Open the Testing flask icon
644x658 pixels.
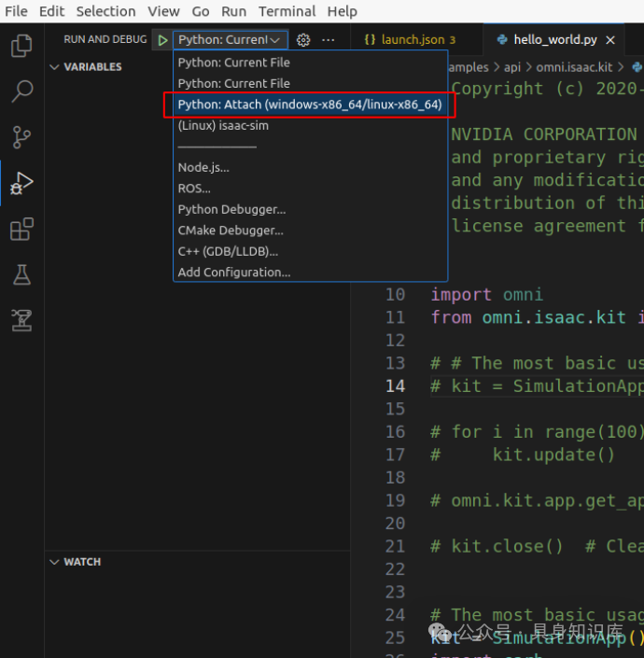pyautogui.click(x=21, y=274)
